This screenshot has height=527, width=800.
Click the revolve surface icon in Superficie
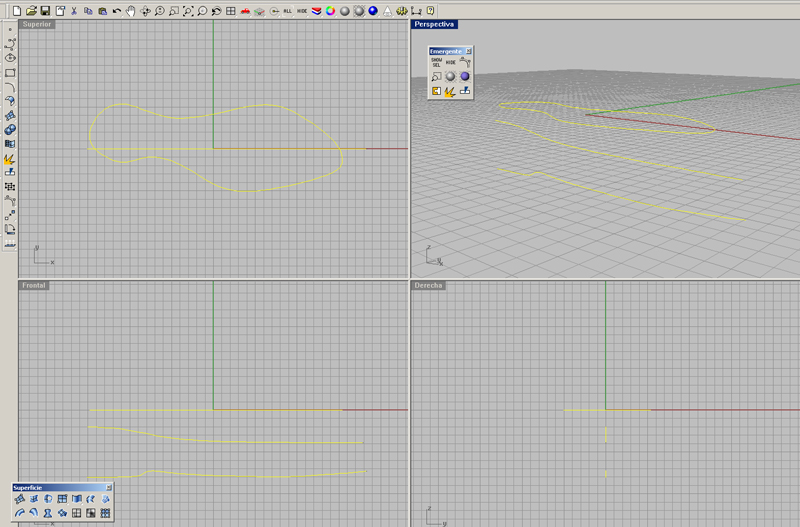pos(48,513)
